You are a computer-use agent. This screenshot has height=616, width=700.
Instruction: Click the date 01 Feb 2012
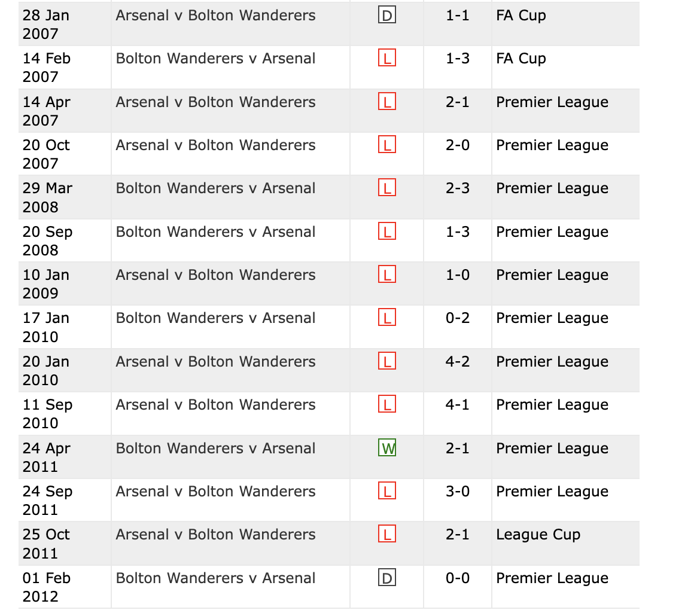point(47,587)
